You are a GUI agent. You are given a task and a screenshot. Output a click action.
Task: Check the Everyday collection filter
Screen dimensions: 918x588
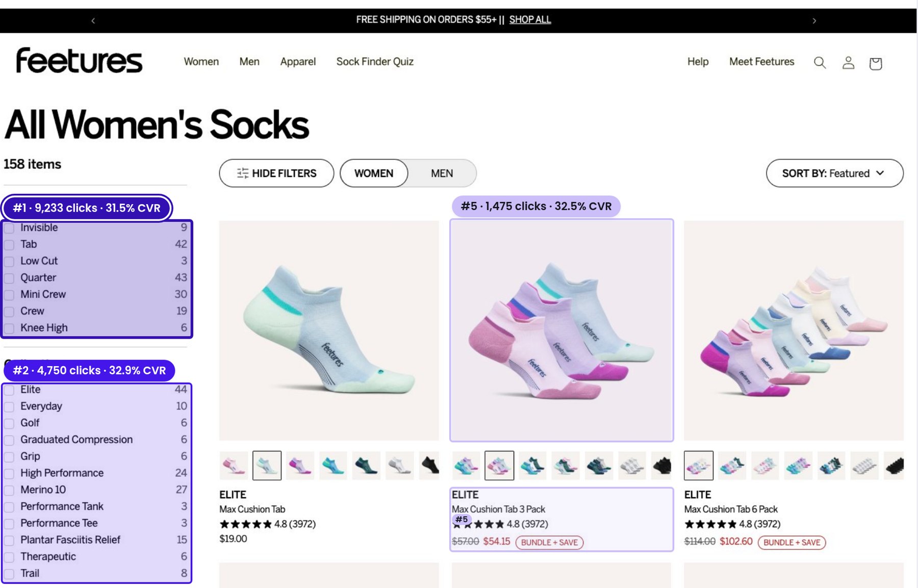point(9,406)
